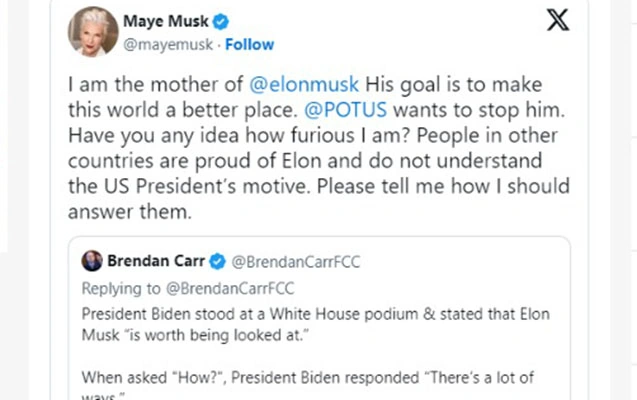The height and width of the screenshot is (400, 637).
Task: Open Maye Musk's profile picture
Action: 93,32
